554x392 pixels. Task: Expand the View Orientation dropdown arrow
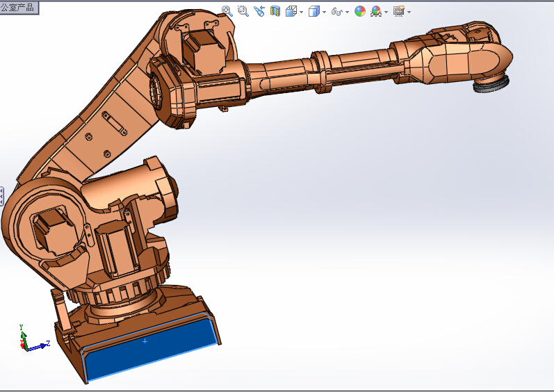pos(301,12)
